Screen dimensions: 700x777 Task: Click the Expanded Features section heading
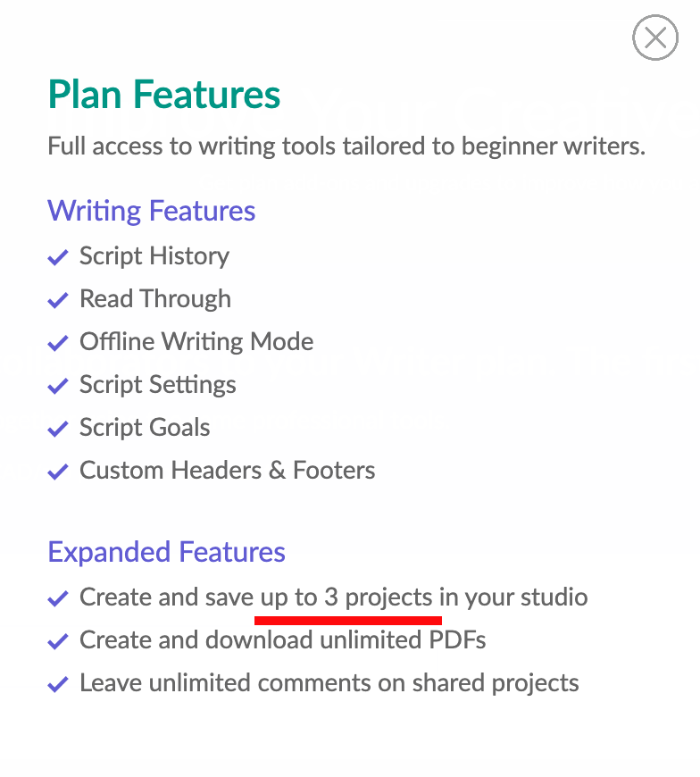166,553
